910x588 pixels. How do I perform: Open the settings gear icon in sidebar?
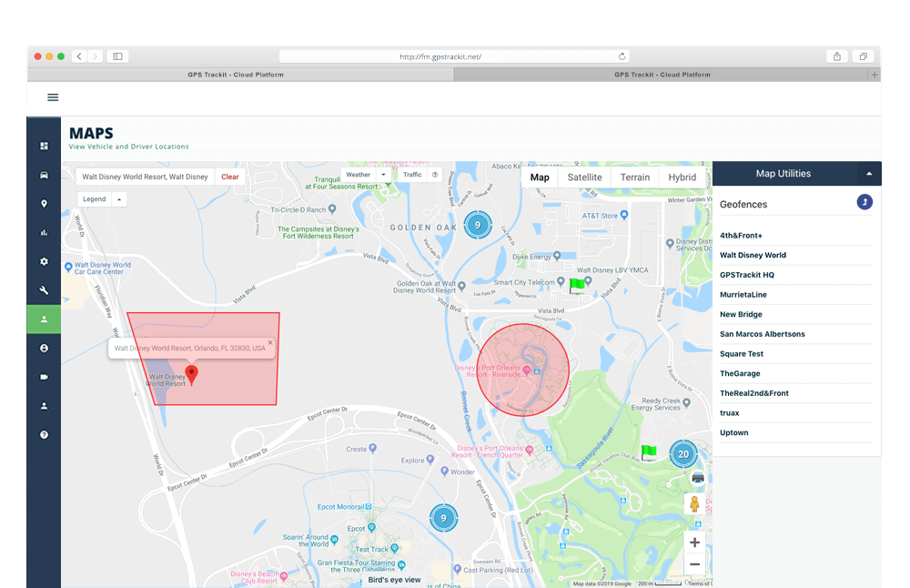click(x=44, y=262)
